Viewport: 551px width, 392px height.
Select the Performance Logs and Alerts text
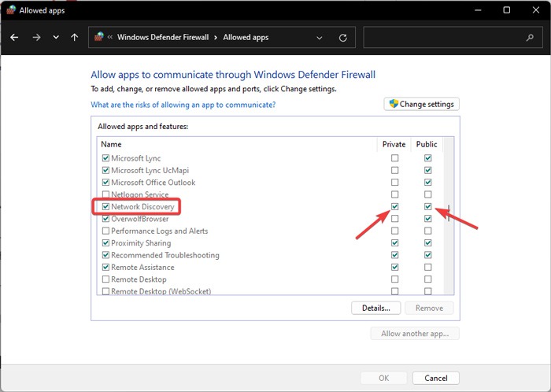click(160, 231)
